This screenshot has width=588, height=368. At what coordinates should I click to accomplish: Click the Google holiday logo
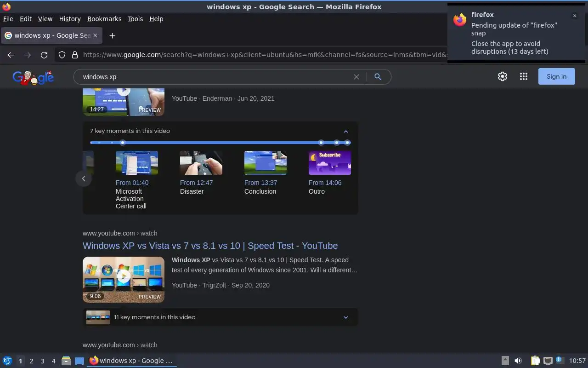point(33,77)
